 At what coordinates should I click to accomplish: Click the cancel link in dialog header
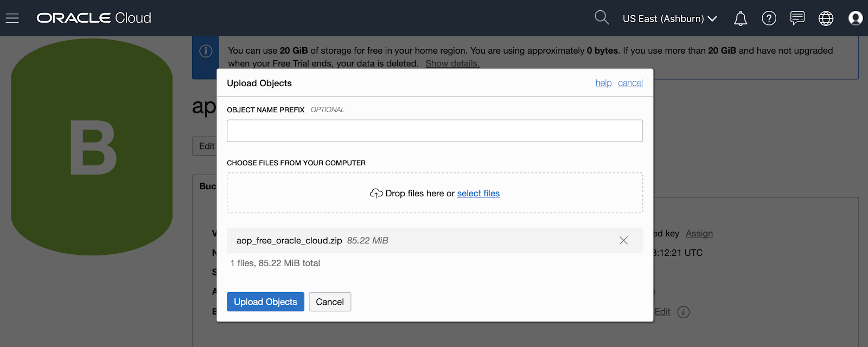click(x=630, y=83)
